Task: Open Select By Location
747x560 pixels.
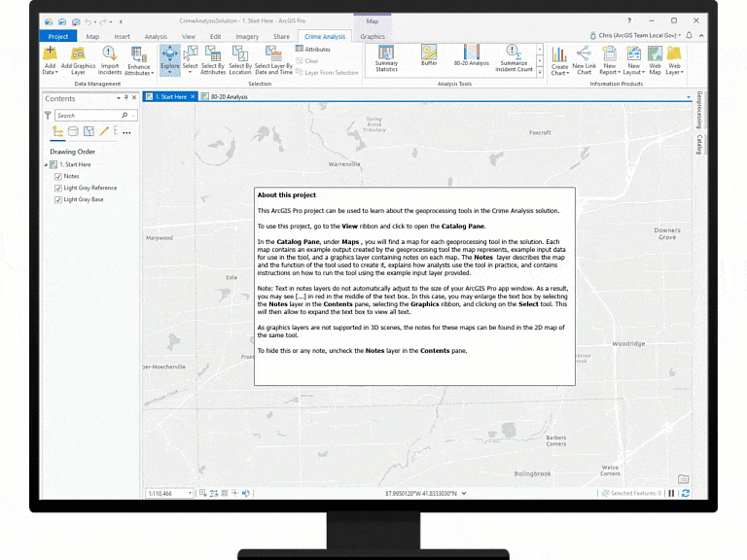Action: [240, 60]
